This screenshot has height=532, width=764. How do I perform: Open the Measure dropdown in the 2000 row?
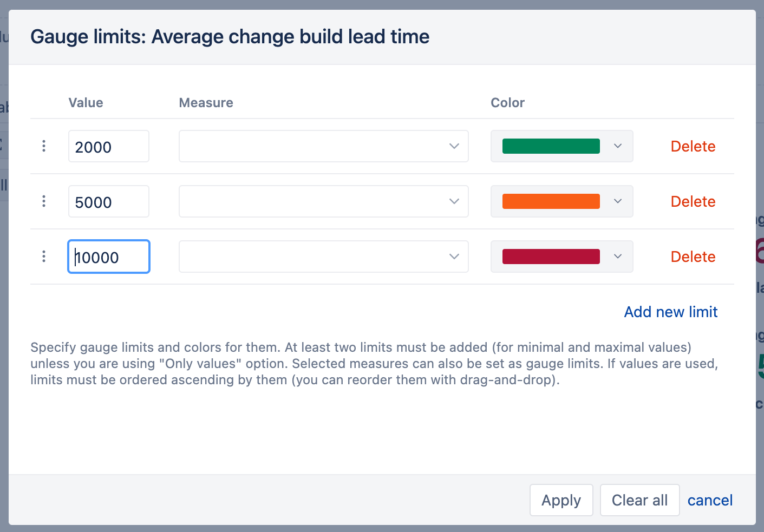(323, 146)
